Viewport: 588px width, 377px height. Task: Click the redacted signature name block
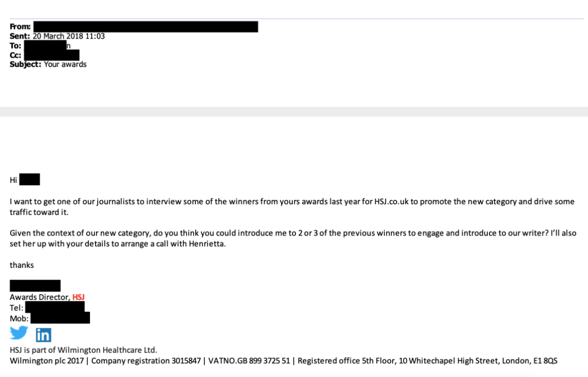pos(35,286)
